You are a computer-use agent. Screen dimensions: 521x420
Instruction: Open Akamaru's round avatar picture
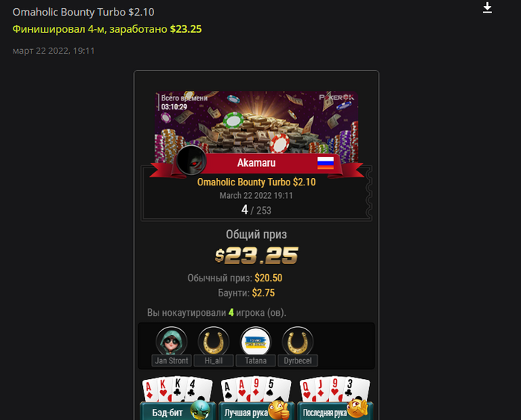[191, 160]
